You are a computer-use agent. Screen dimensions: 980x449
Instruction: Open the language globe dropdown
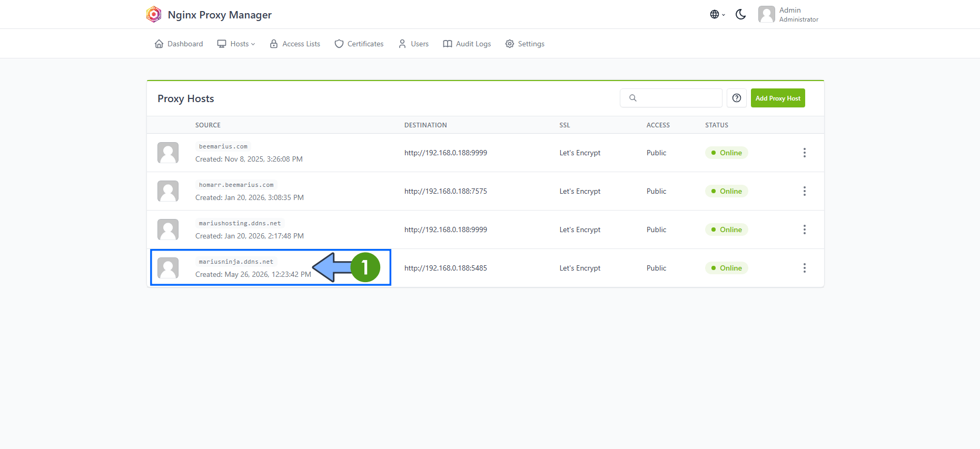pos(717,14)
